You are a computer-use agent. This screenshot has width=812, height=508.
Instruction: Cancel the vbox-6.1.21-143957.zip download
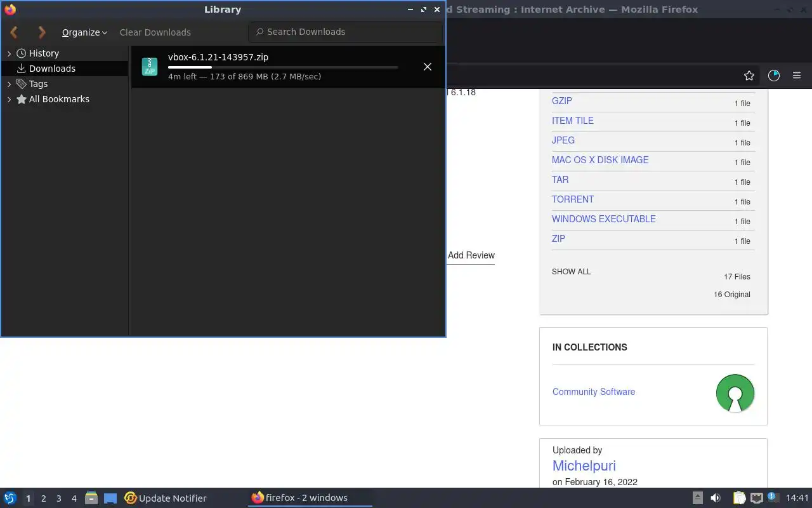pos(428,67)
